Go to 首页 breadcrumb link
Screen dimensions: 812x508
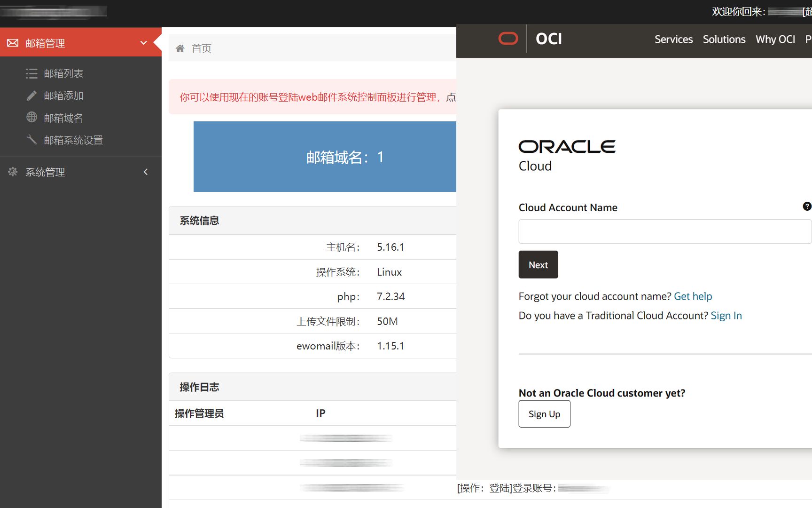(x=202, y=48)
